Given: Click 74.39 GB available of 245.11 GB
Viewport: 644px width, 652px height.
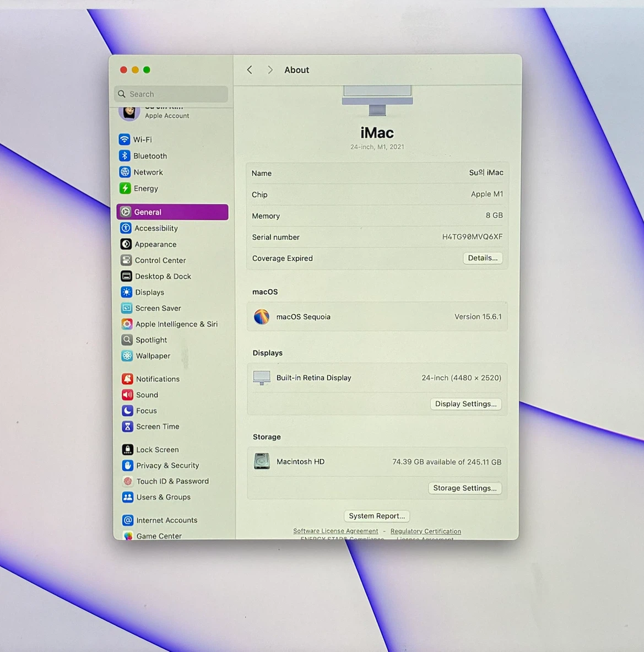Looking at the screenshot, I should (447, 462).
